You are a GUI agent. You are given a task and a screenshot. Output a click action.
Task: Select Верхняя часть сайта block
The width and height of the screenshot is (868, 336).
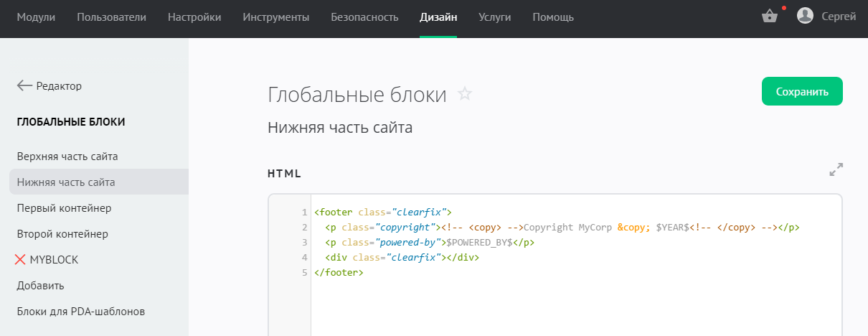click(x=67, y=157)
